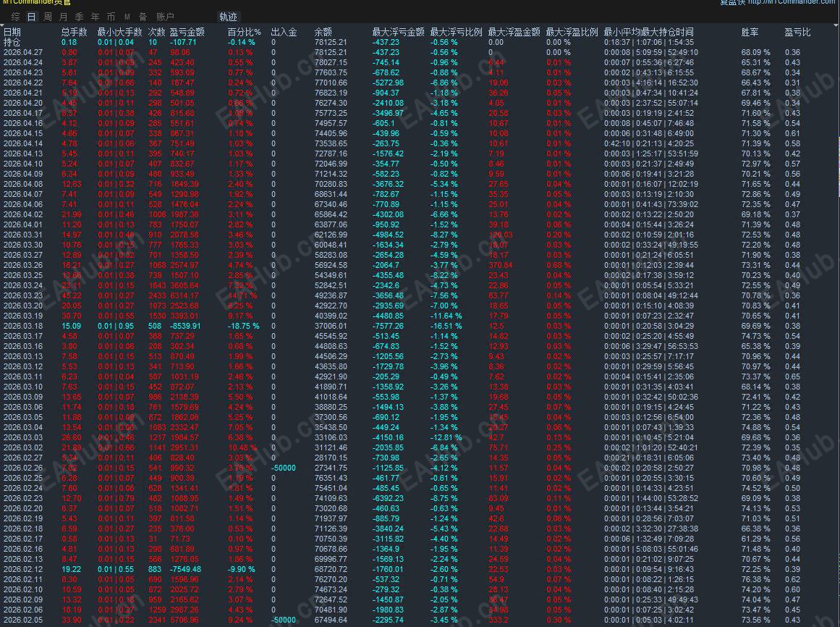Click the -7549.48 loss amount cell
Image resolution: width=840 pixels, height=627 pixels.
(185, 569)
